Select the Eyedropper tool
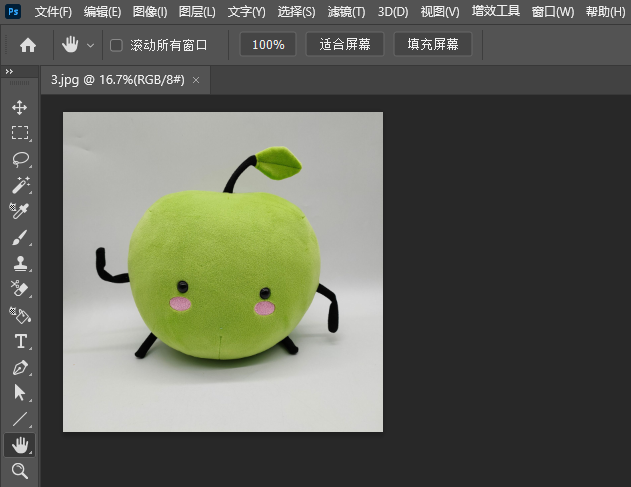The width and height of the screenshot is (631, 487). 19,210
